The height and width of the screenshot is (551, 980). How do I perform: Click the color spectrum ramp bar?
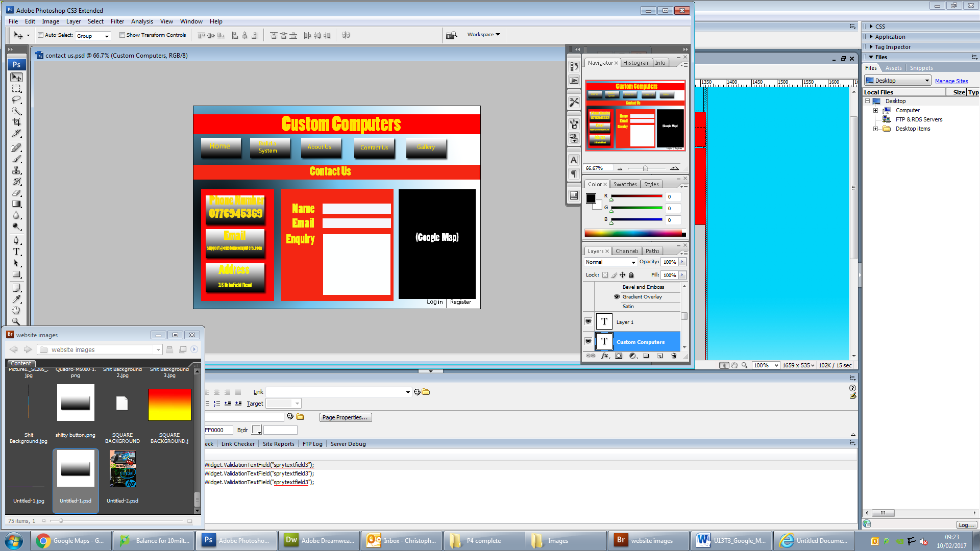pos(633,233)
